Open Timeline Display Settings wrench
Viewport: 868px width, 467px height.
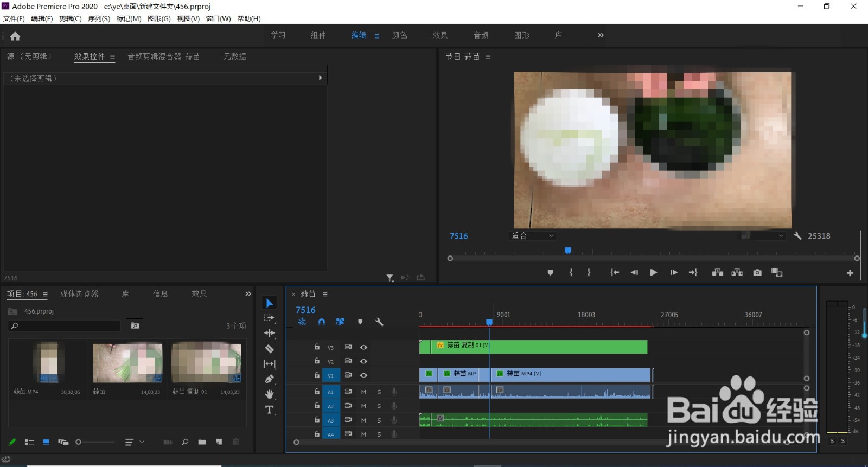[379, 322]
